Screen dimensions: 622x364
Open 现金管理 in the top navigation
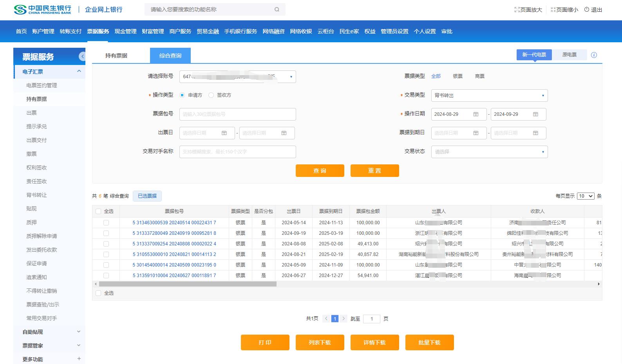click(x=125, y=31)
